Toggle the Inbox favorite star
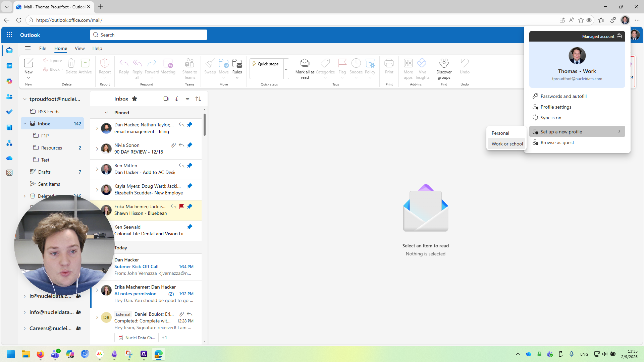644x362 pixels. coord(135,99)
